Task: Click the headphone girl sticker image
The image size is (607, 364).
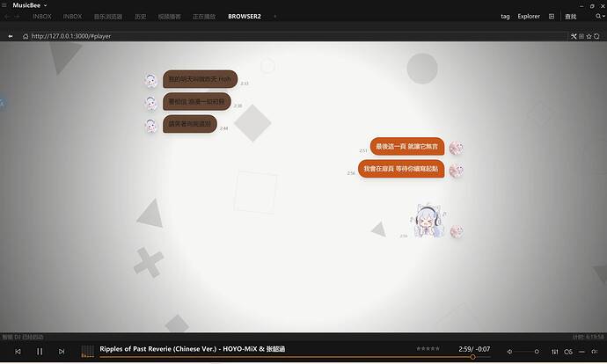Action: [428, 220]
